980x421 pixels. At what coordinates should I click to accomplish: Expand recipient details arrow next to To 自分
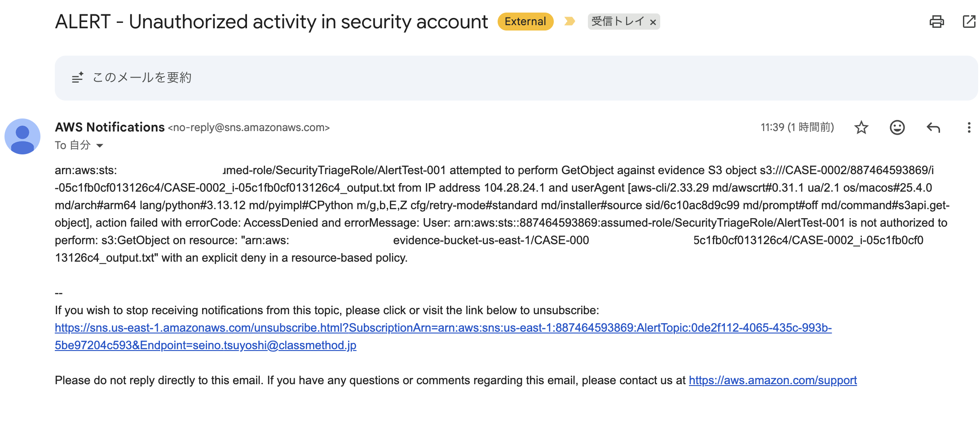(x=100, y=145)
